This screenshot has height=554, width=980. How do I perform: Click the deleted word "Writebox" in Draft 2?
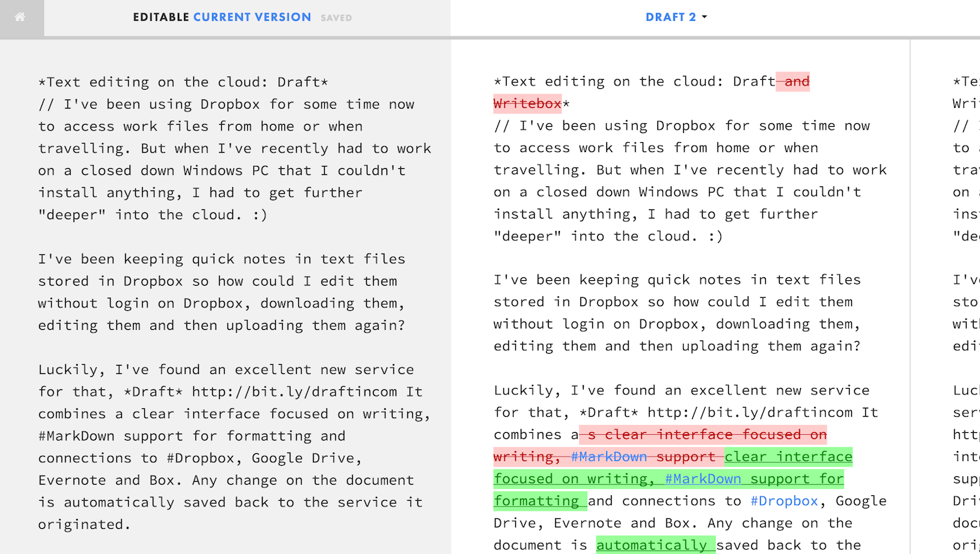pos(528,104)
